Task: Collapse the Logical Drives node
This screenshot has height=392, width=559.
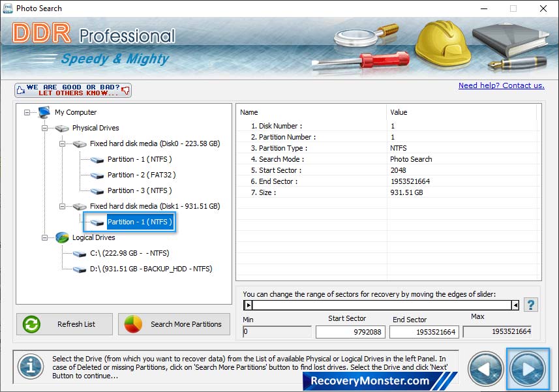Action: pos(44,237)
